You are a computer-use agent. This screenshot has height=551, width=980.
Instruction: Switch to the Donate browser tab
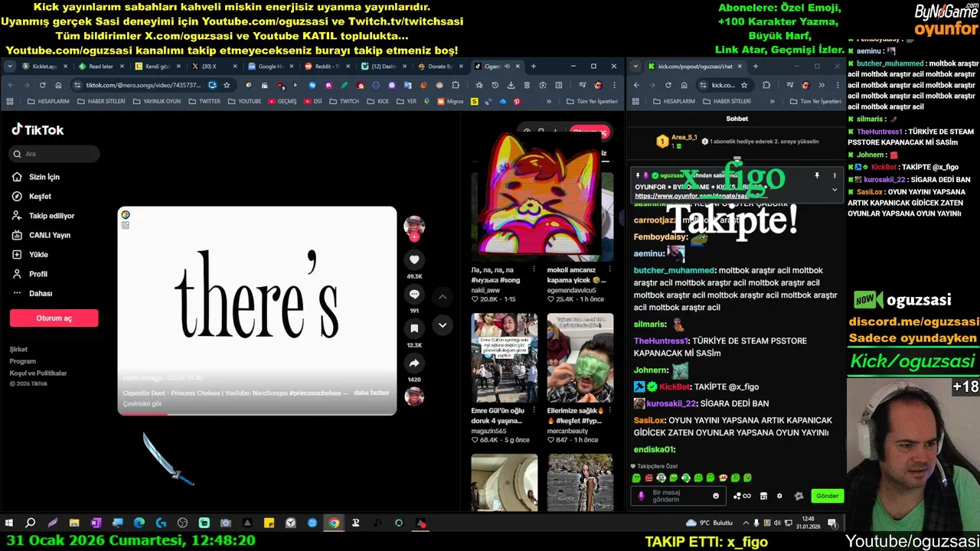439,67
